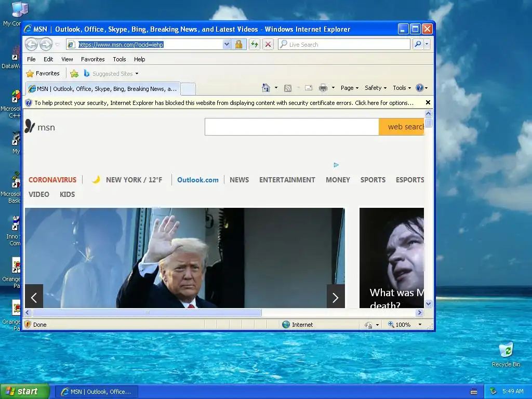
Task: Click the horizontal scrollbar thumb
Action: [147, 312]
